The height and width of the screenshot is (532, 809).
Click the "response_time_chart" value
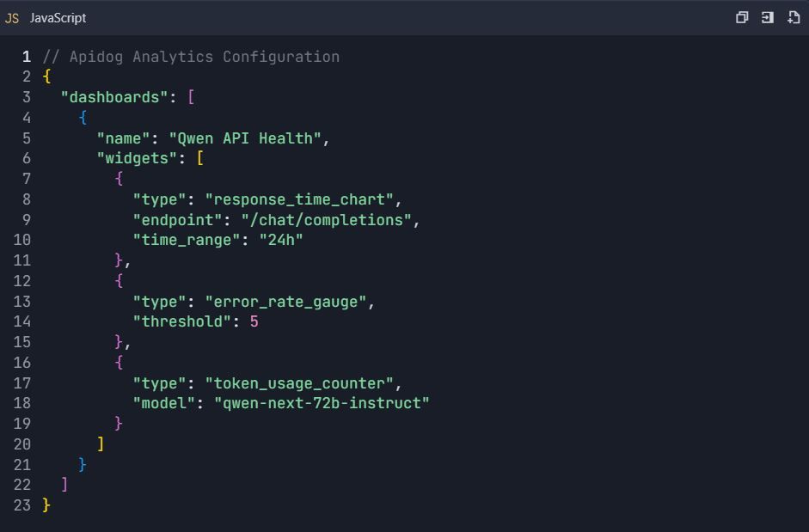click(x=299, y=199)
